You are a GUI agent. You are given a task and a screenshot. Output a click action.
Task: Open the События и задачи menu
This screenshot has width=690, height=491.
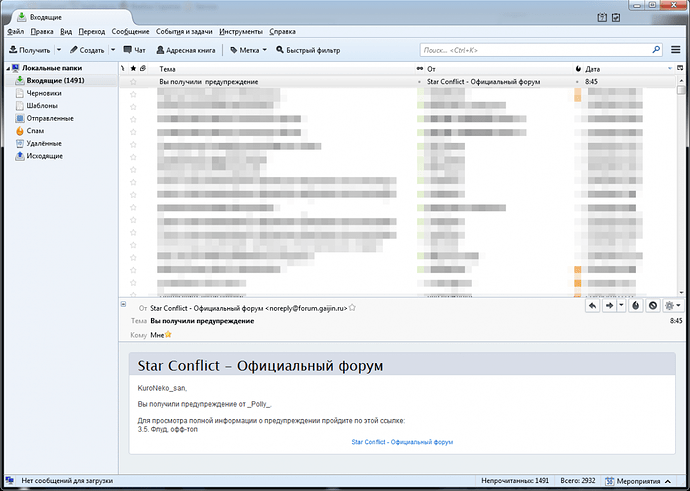(184, 32)
